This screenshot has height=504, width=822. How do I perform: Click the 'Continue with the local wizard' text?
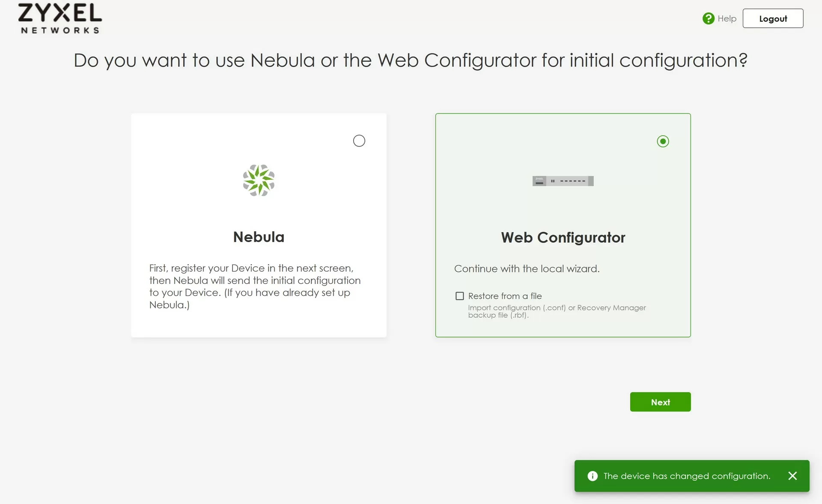pyautogui.click(x=527, y=268)
